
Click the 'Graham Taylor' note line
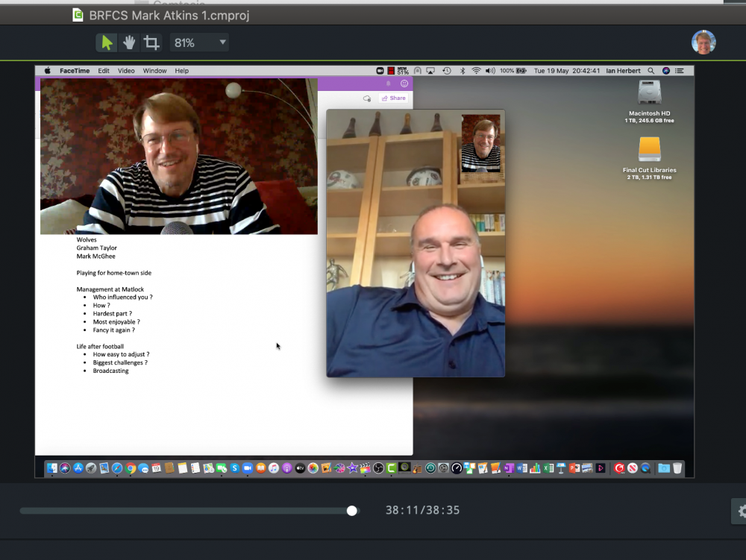96,248
